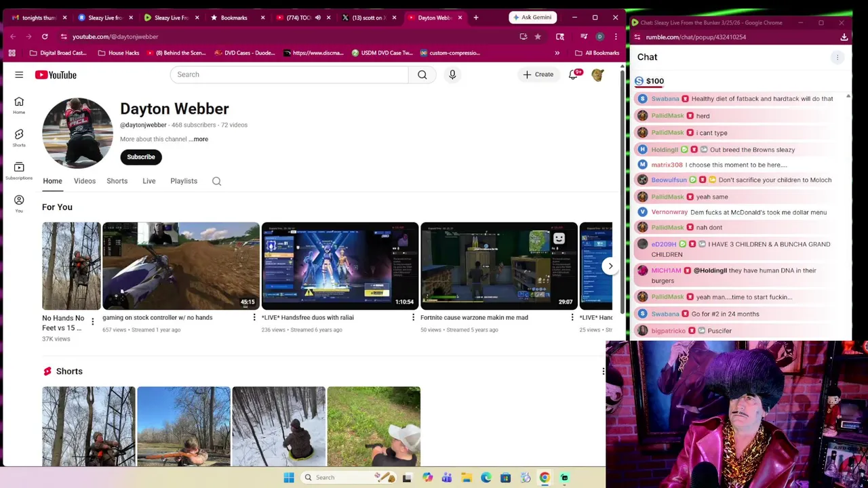Open Microsoft Store from the taskbar
868x488 pixels.
tap(506, 478)
